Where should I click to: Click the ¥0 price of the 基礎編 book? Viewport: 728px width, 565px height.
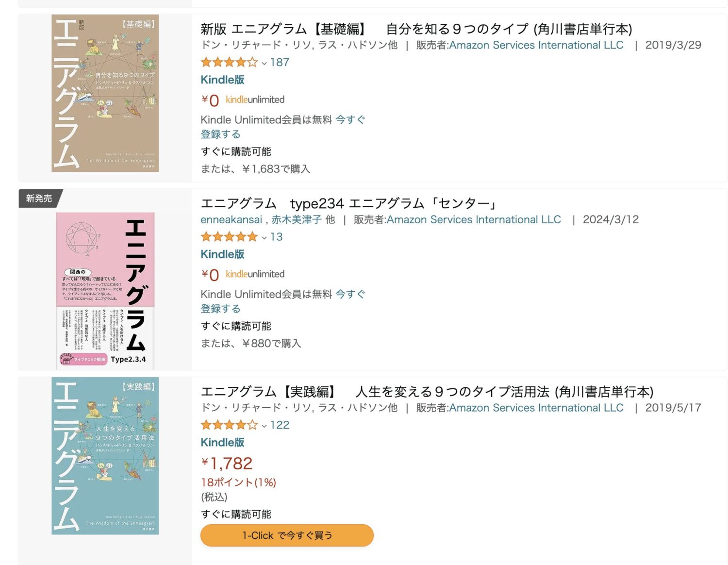(x=210, y=100)
